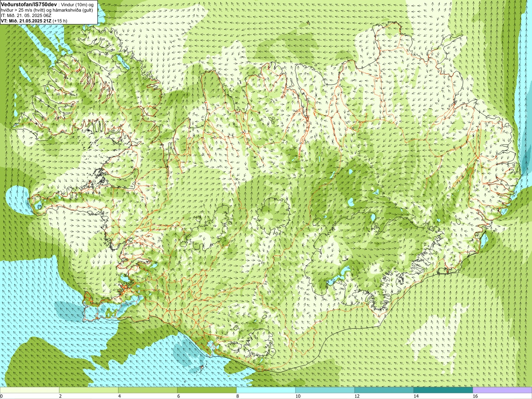Click the '4' scale label
Screen dimensions: 532x399
(x=119, y=396)
